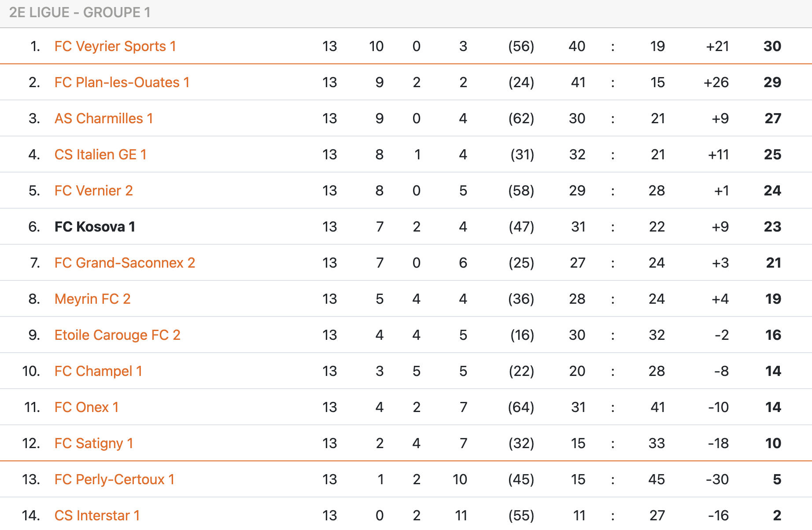This screenshot has height=530, width=812.
Task: Open Etoile Carouge FC 2 link
Action: pos(117,335)
